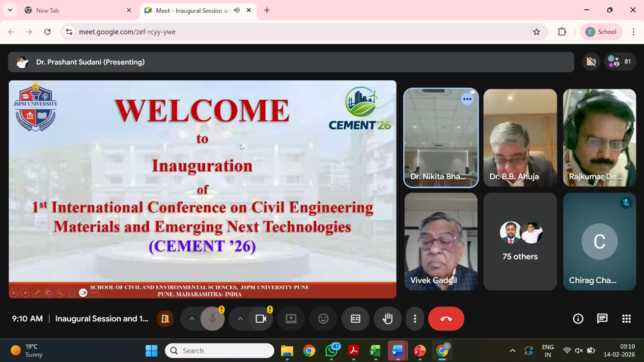Viewport: 644px width, 362px height.
Task: Click previous slide arrow in presentation
Action: click(x=14, y=293)
